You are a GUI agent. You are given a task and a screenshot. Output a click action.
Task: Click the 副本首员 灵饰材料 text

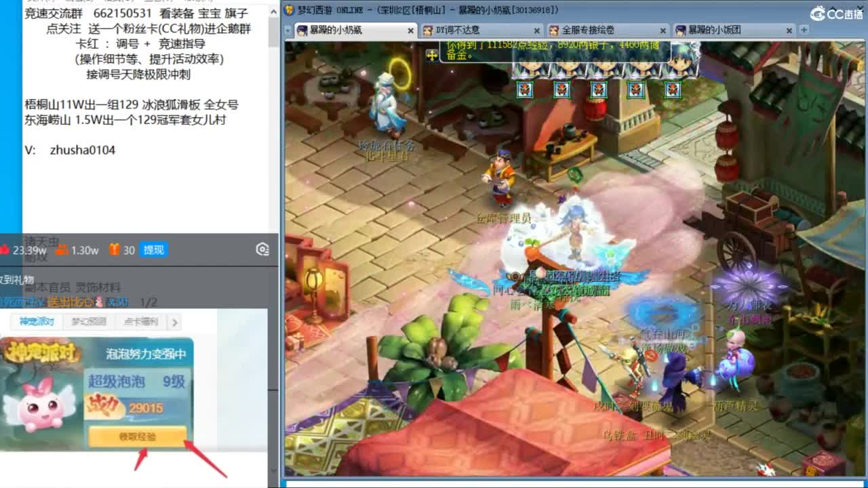pyautogui.click(x=73, y=287)
